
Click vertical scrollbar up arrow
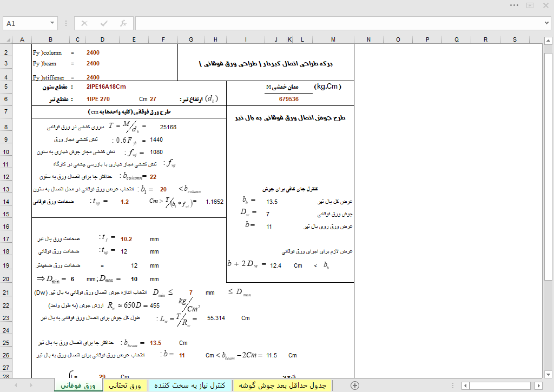(x=548, y=41)
